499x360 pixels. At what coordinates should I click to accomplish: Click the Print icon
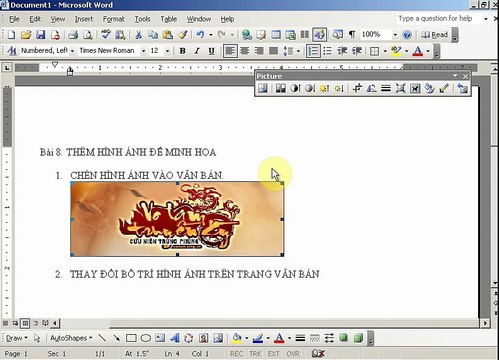pos(73,35)
